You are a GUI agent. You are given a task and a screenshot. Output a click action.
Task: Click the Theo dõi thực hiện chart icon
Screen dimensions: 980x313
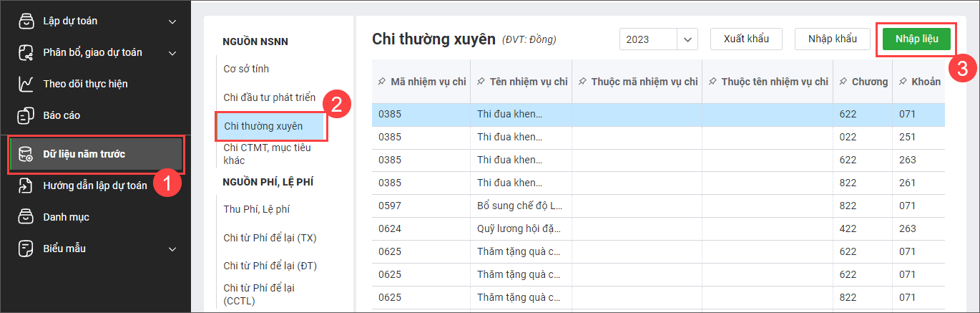(26, 84)
